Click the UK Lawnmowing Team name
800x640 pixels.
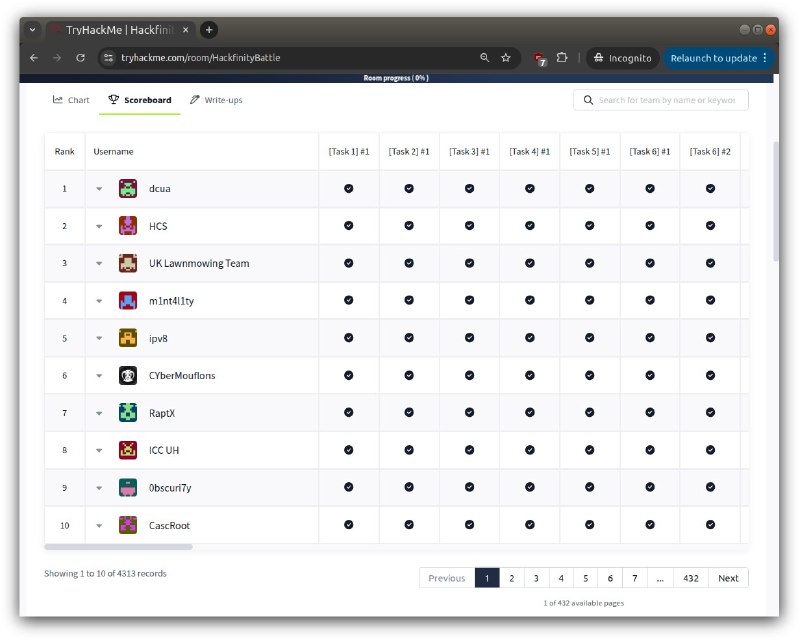[199, 263]
